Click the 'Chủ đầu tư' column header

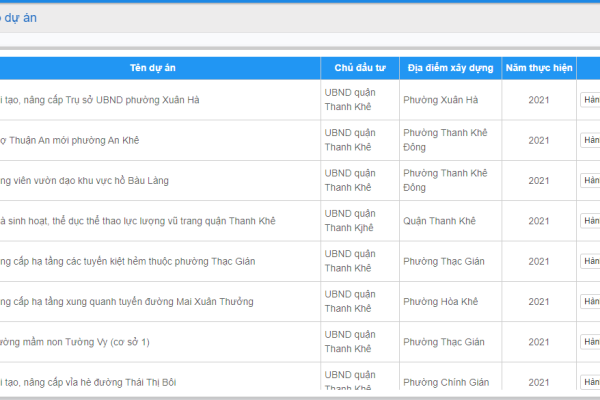tap(360, 68)
